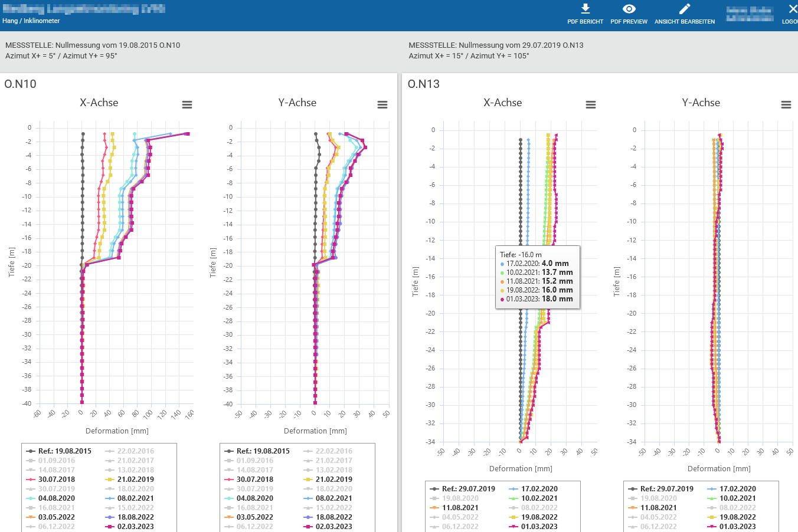This screenshot has height=532, width=798.
Task: Click the Hang / Inklinometer breadcrumb
Action: pyautogui.click(x=31, y=21)
